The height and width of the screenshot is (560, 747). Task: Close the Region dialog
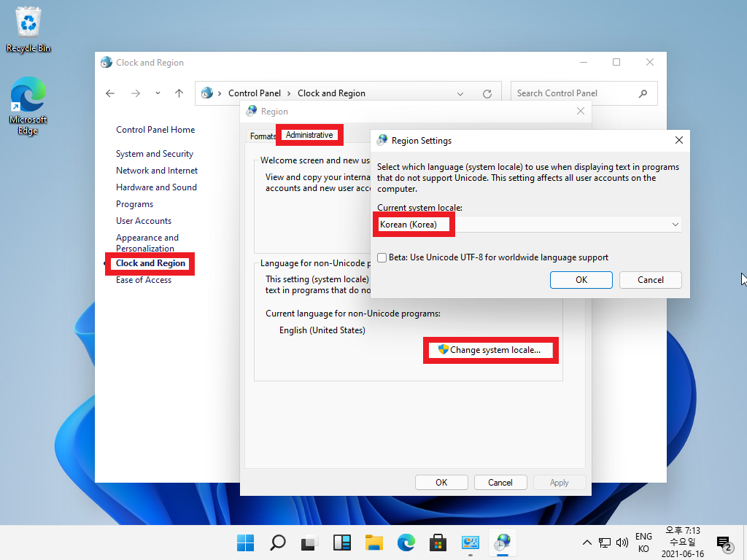pos(580,111)
